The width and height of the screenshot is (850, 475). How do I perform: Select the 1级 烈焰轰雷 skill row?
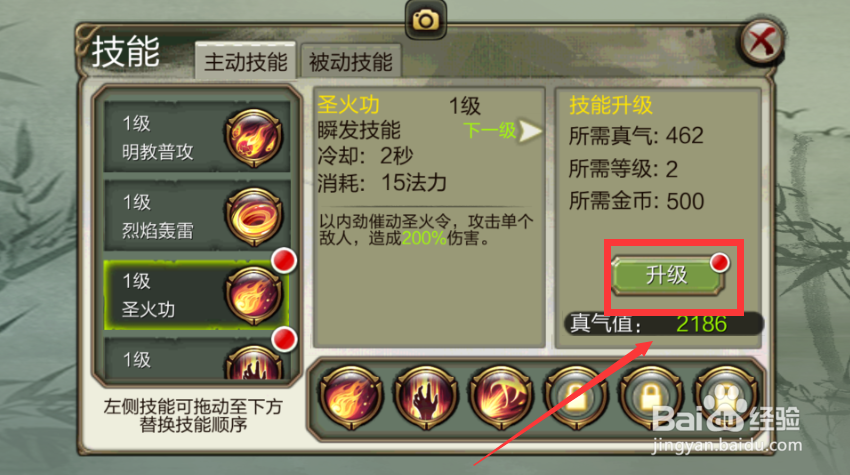197,216
